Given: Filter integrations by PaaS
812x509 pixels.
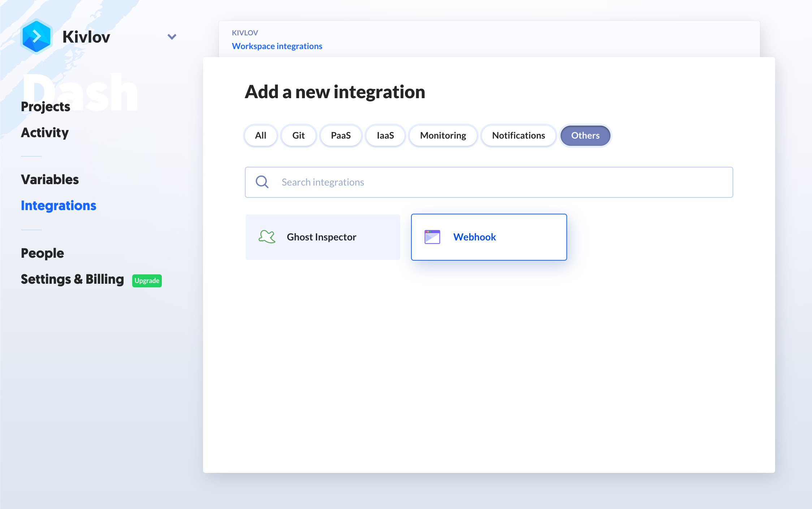Looking at the screenshot, I should click(341, 135).
